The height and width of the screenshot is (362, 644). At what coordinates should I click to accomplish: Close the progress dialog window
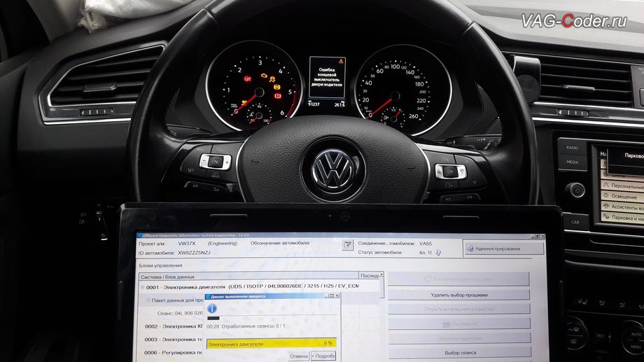pyautogui.click(x=337, y=296)
